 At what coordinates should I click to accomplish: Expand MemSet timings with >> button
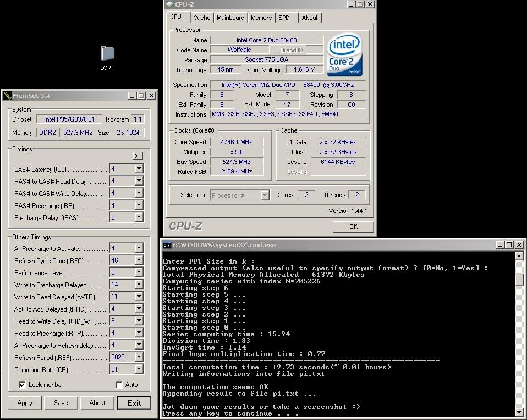click(138, 156)
